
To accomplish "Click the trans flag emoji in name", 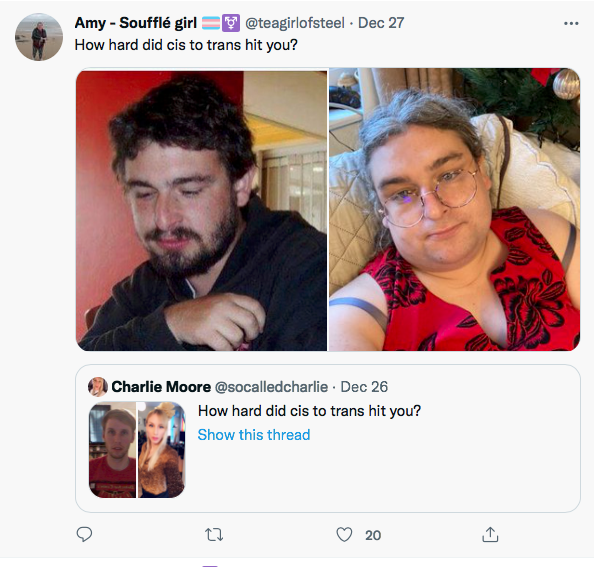I will pyautogui.click(x=211, y=23).
